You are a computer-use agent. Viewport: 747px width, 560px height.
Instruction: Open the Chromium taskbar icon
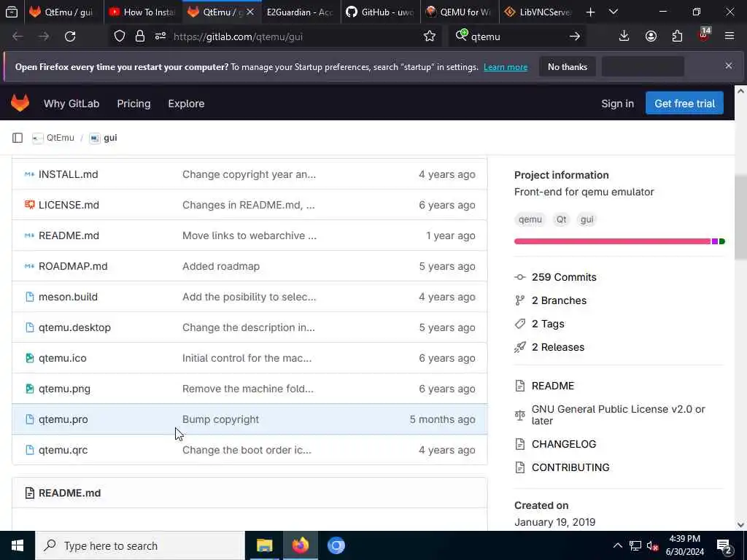tap(336, 545)
